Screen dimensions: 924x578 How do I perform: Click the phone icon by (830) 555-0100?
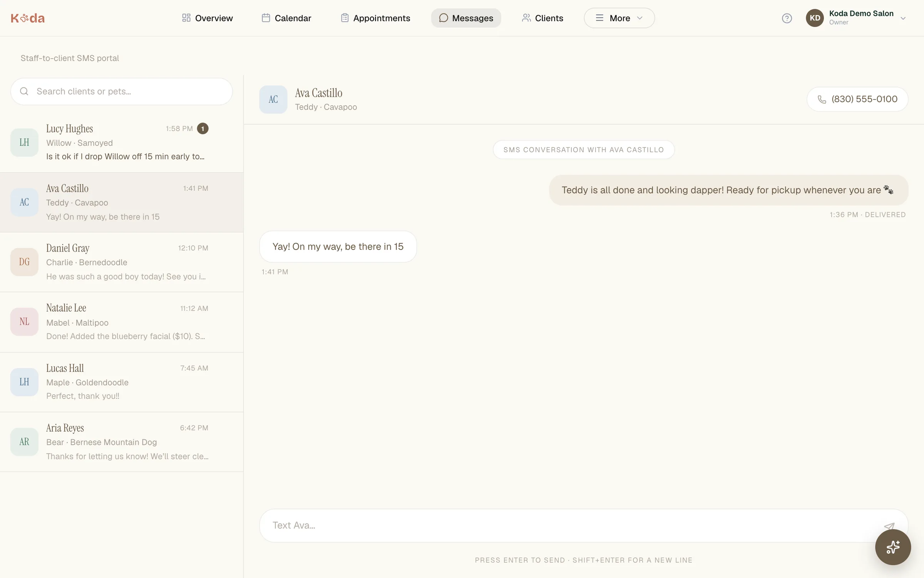822,99
